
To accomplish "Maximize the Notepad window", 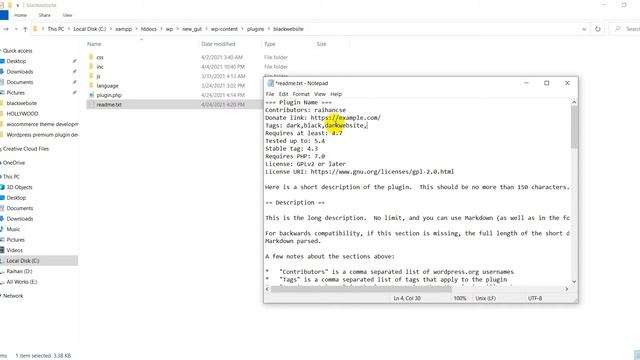I will pyautogui.click(x=547, y=83).
